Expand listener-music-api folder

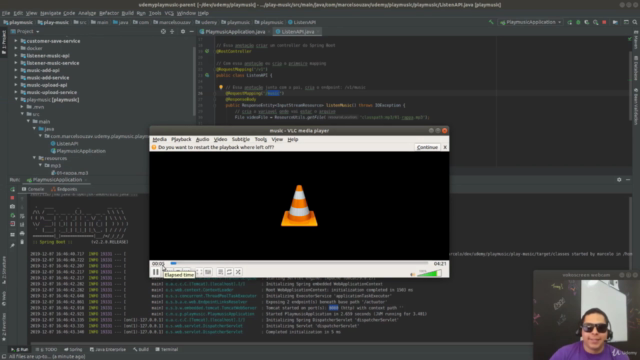click(x=16, y=56)
